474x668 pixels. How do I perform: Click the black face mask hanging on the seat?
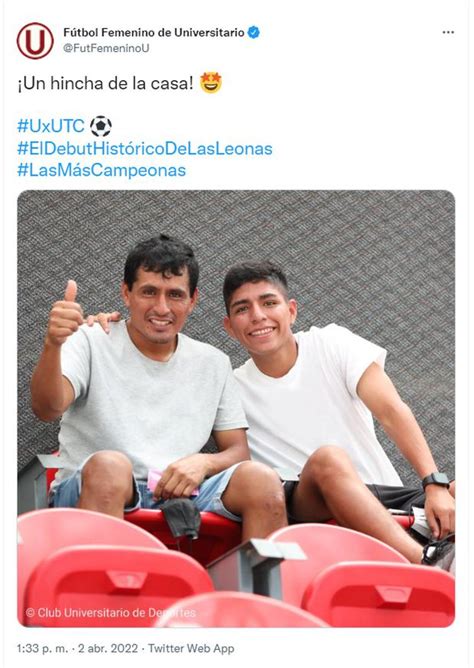(x=182, y=518)
